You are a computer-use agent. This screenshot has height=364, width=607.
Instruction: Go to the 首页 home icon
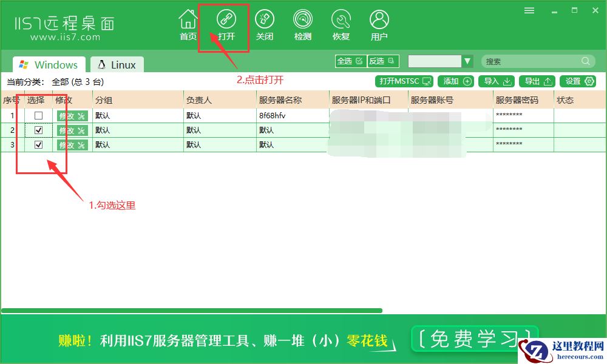coord(188,25)
